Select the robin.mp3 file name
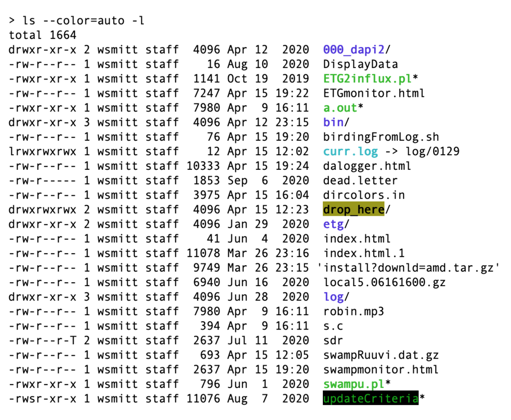511x420 pixels. click(x=354, y=312)
